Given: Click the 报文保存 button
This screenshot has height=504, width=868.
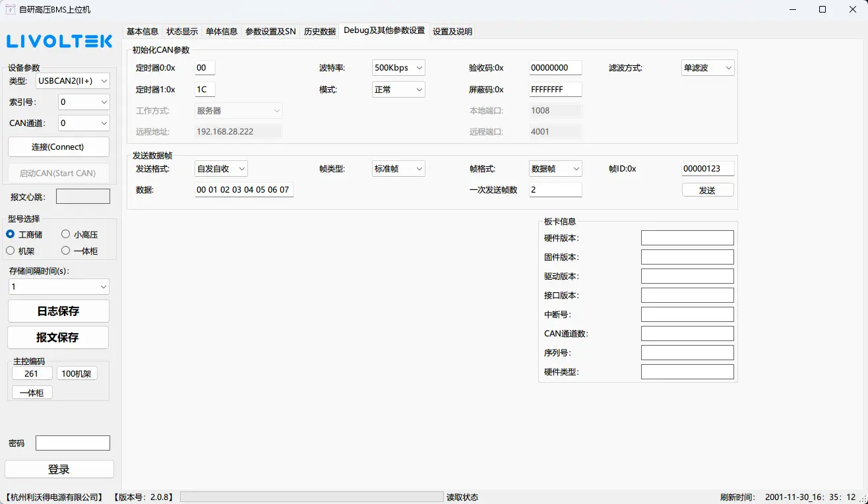Looking at the screenshot, I should pyautogui.click(x=58, y=337).
